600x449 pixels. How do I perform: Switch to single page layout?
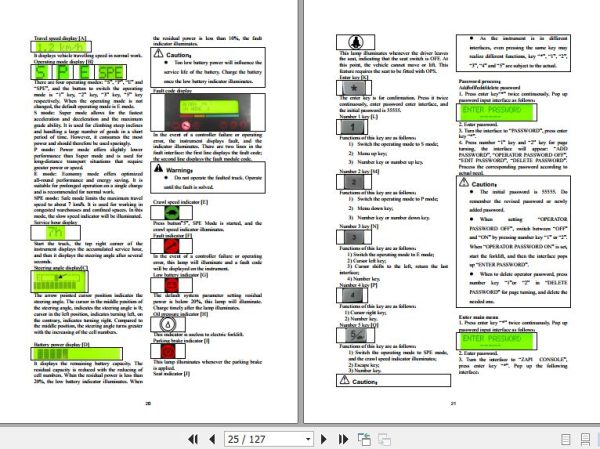coord(565,439)
